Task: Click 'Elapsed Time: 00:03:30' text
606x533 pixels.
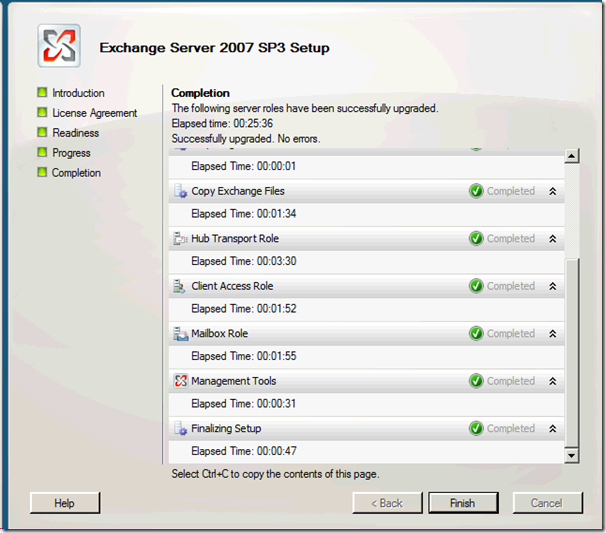Action: (x=243, y=261)
